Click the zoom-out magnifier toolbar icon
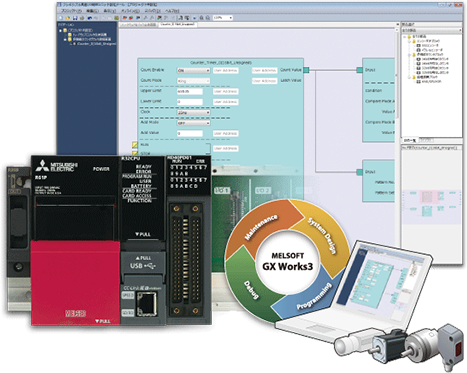 pyautogui.click(x=207, y=18)
